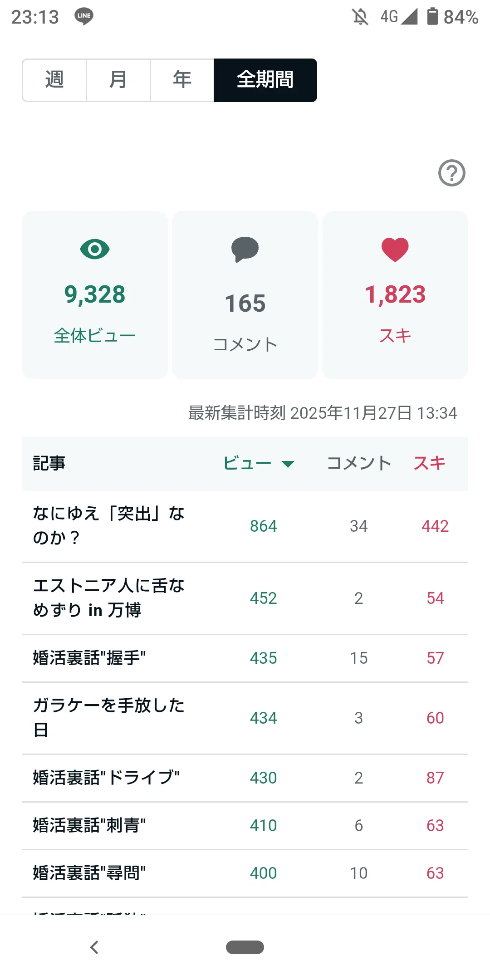The image size is (490, 980).
Task: Open article エストニア人に舌なめずり in 万博
Action: click(245, 598)
